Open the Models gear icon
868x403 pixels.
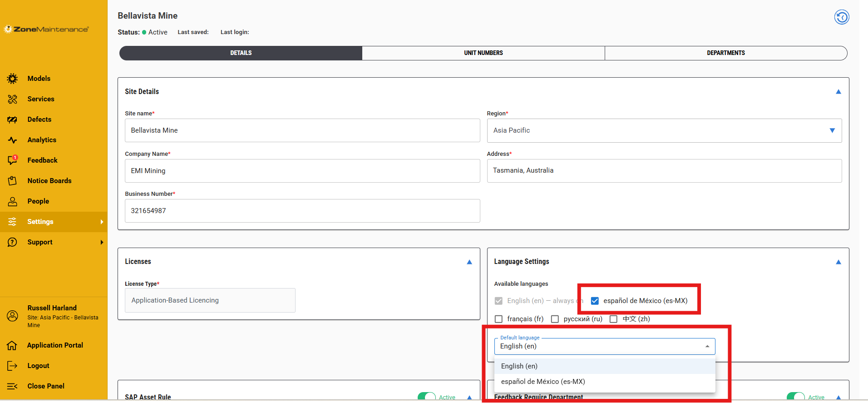click(x=12, y=79)
